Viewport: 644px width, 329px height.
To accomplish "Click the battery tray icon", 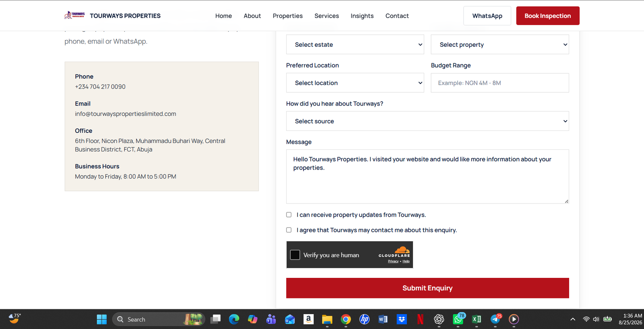I will point(607,319).
